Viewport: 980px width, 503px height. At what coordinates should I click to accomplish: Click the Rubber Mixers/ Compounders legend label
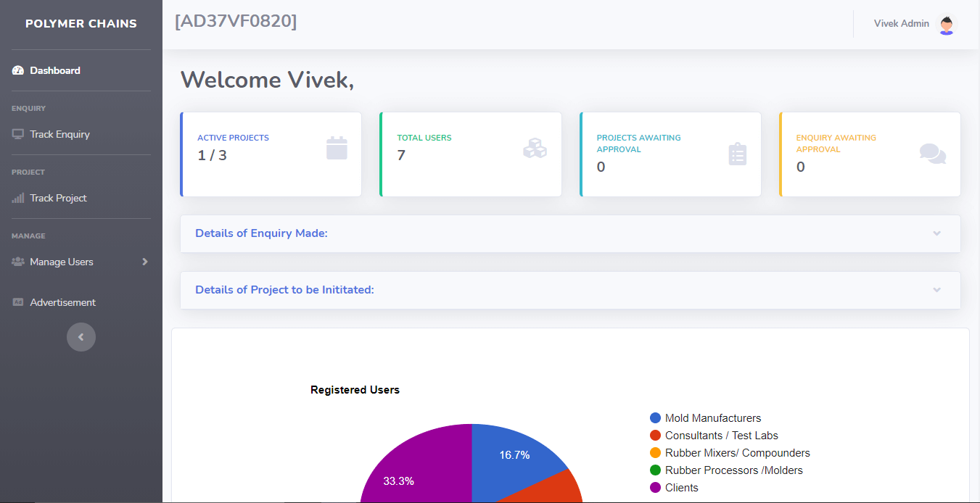[x=738, y=453]
